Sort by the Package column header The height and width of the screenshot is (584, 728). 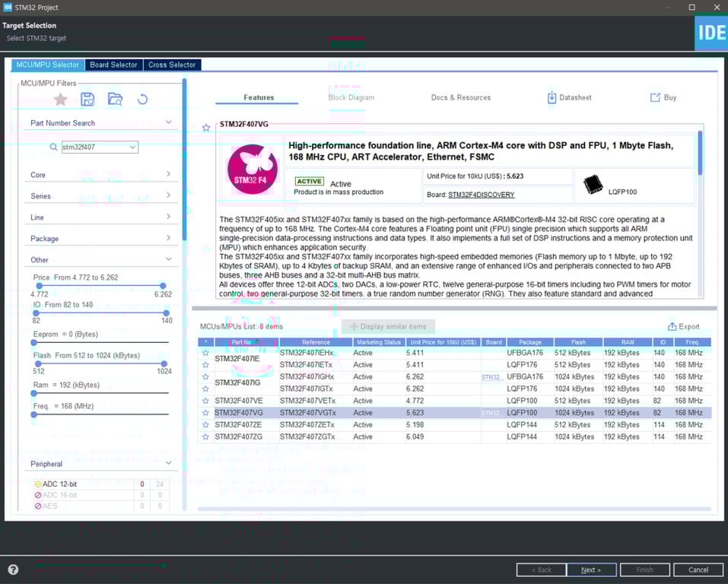[529, 342]
